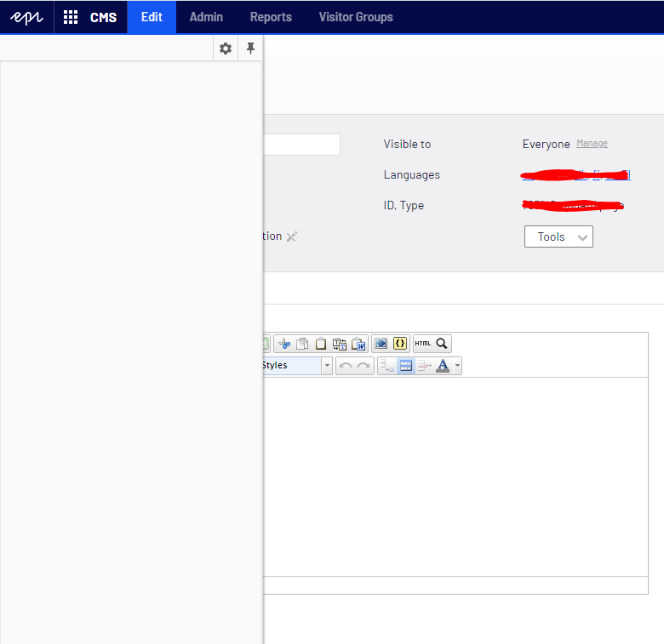Click the Cut scissors icon in editor toolbar
Image resolution: width=664 pixels, height=644 pixels.
click(284, 344)
